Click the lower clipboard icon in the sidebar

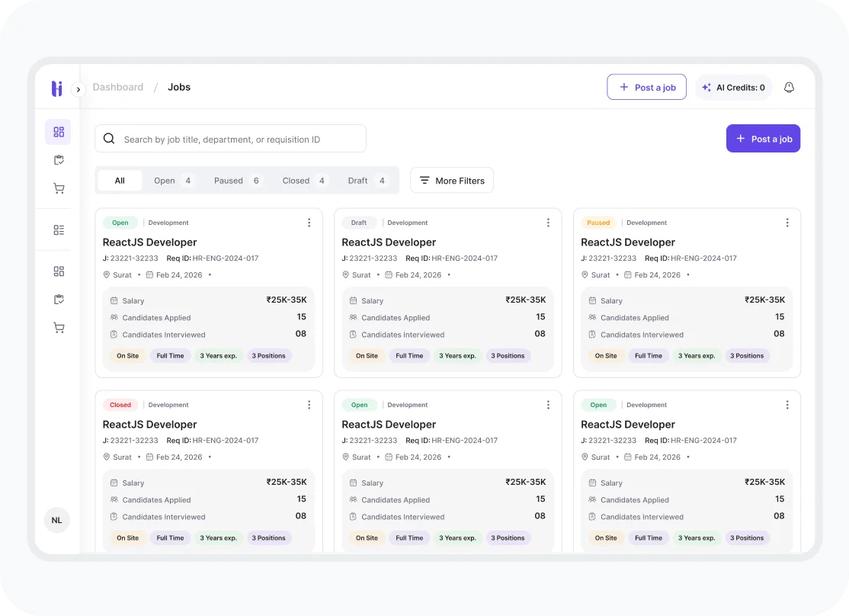pyautogui.click(x=58, y=299)
